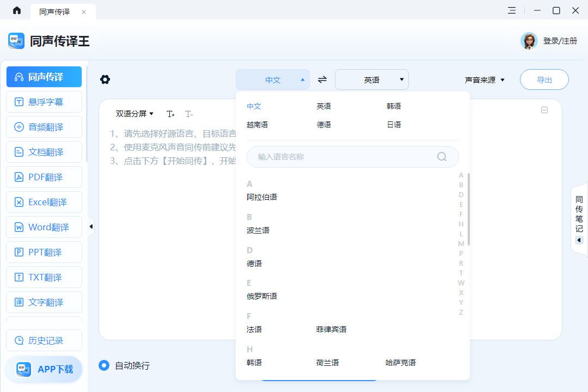Jump to letter M in alphabet index
This screenshot has width=588, height=392.
[461, 244]
